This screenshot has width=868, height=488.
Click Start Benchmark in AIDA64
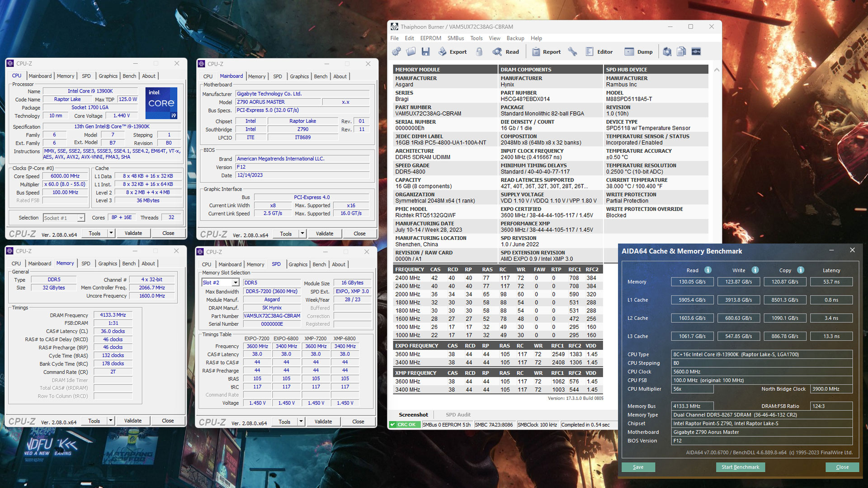coord(740,467)
